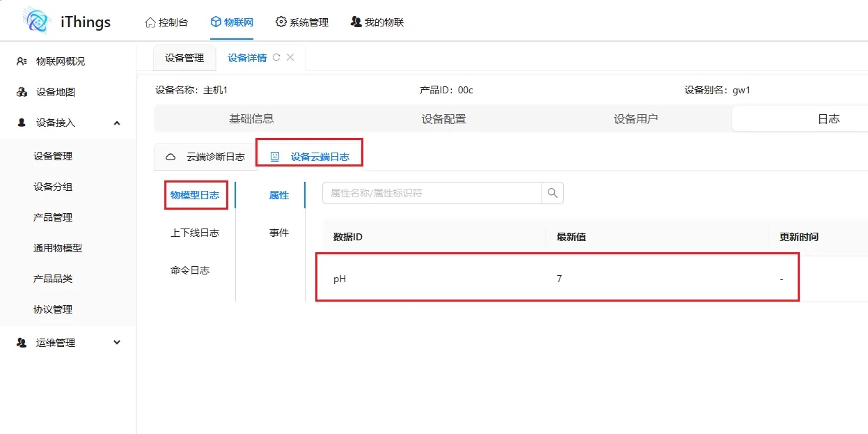Switch to the 基础信息 tab
868x434 pixels.
(251, 118)
